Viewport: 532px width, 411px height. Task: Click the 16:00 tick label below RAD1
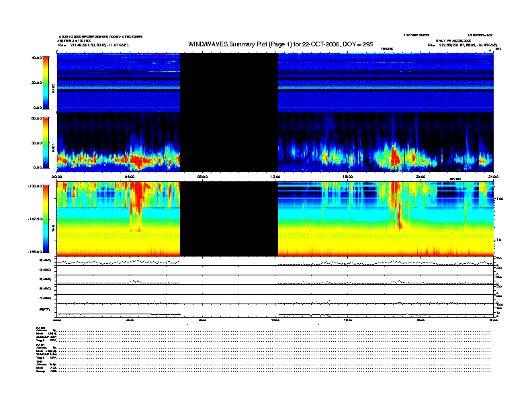click(348, 177)
